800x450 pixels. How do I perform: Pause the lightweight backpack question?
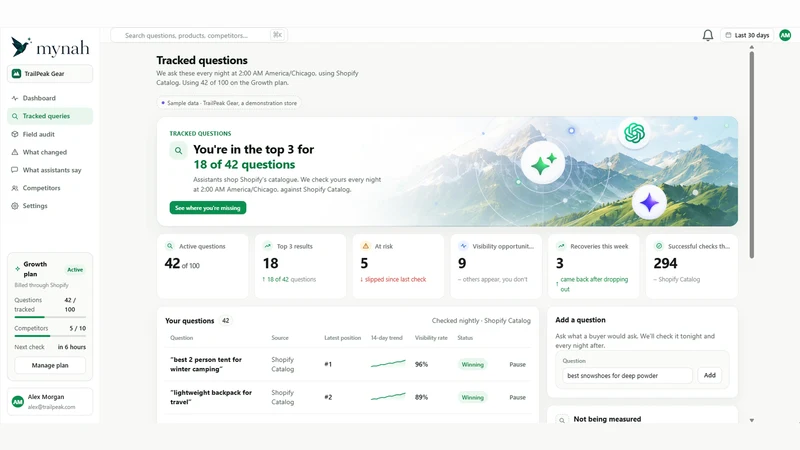(x=517, y=397)
